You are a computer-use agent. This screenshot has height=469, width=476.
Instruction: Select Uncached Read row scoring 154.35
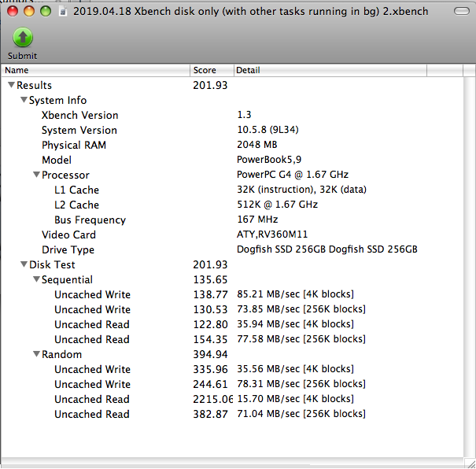pyautogui.click(x=232, y=339)
